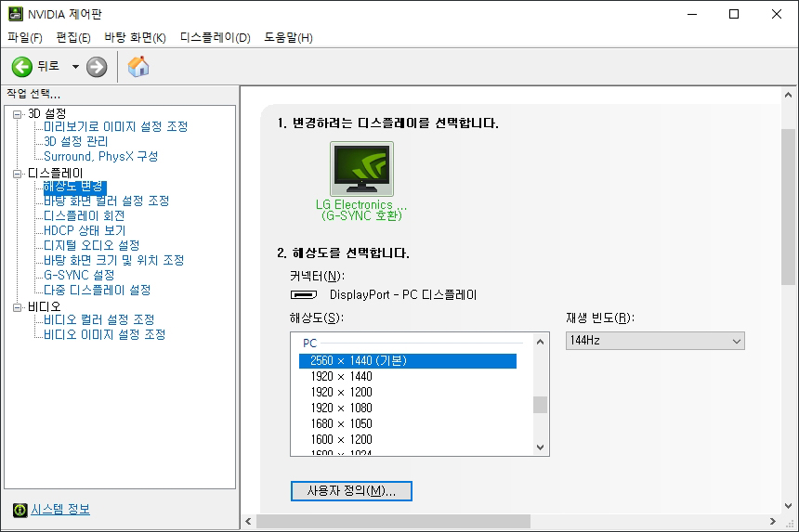The height and width of the screenshot is (532, 799).
Task: Click main panel vertical scroll up arrow
Action: click(788, 95)
